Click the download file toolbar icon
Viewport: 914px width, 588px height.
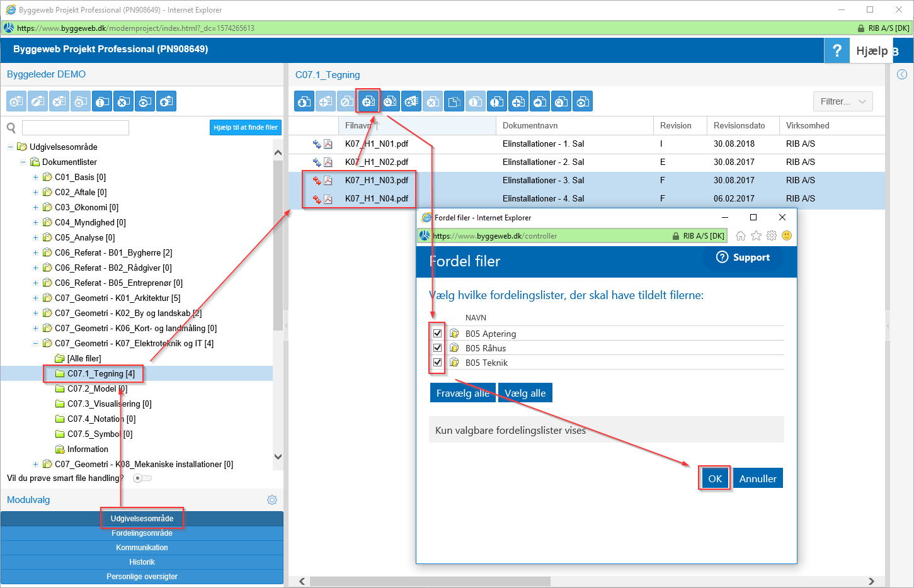pos(304,101)
